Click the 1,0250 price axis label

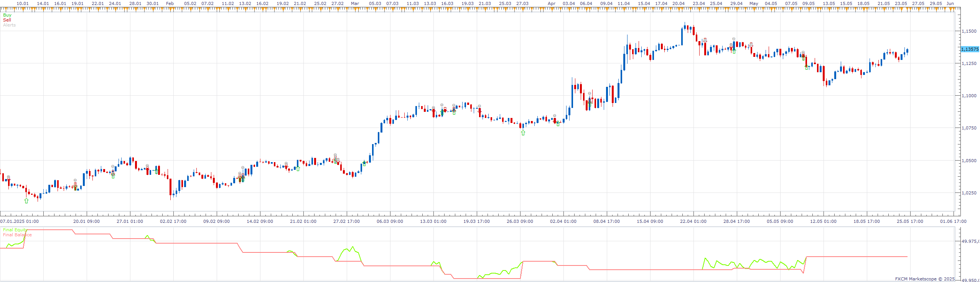coord(969,193)
